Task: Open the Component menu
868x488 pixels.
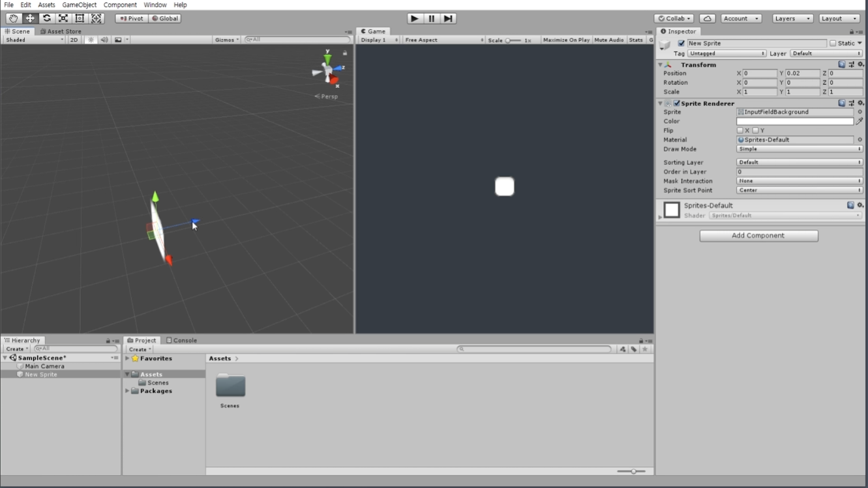Action: click(120, 5)
